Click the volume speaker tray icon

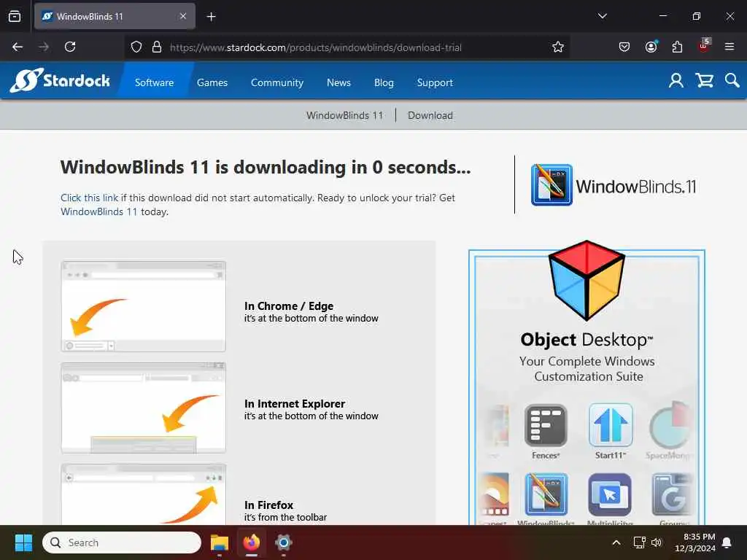click(657, 542)
